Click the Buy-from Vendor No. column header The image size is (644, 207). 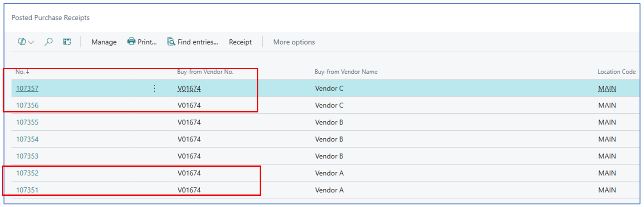tap(205, 72)
